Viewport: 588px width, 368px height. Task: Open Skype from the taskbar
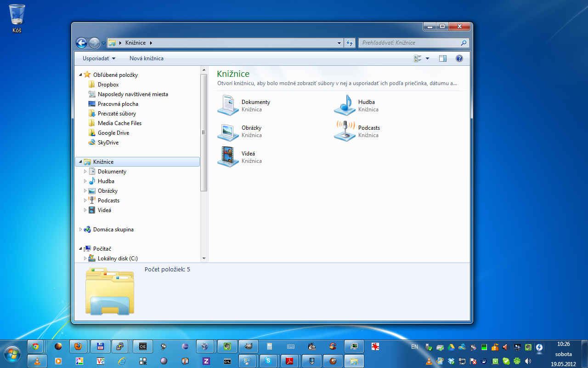pyautogui.click(x=268, y=361)
